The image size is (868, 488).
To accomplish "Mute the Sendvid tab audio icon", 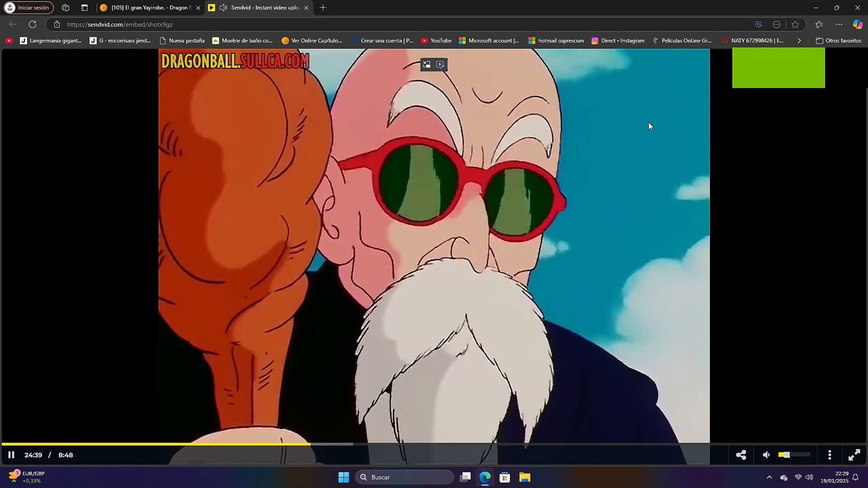I will tap(223, 7).
